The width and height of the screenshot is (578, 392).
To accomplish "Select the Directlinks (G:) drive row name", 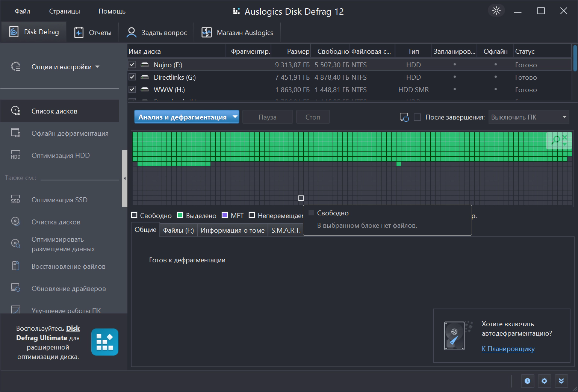I will point(175,77).
